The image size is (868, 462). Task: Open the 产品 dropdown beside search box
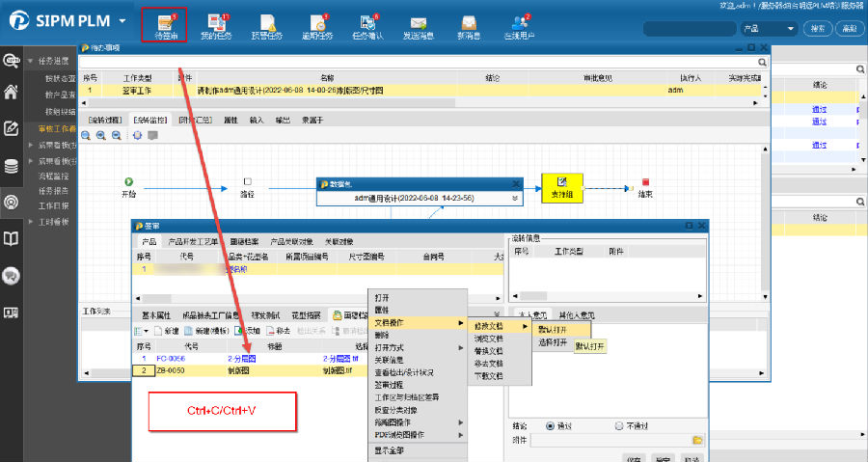point(769,29)
